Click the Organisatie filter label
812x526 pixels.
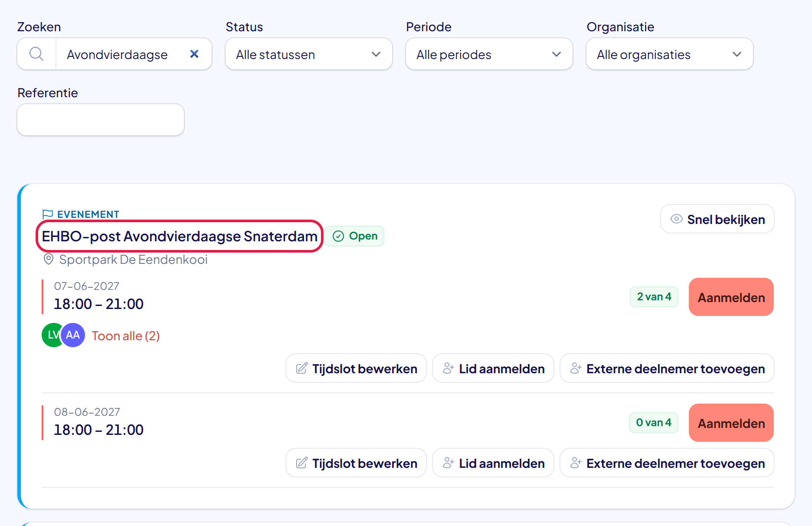pyautogui.click(x=620, y=27)
